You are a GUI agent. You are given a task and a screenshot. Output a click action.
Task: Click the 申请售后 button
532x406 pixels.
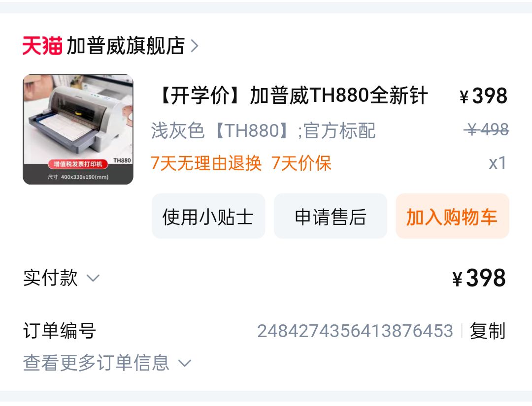point(331,216)
